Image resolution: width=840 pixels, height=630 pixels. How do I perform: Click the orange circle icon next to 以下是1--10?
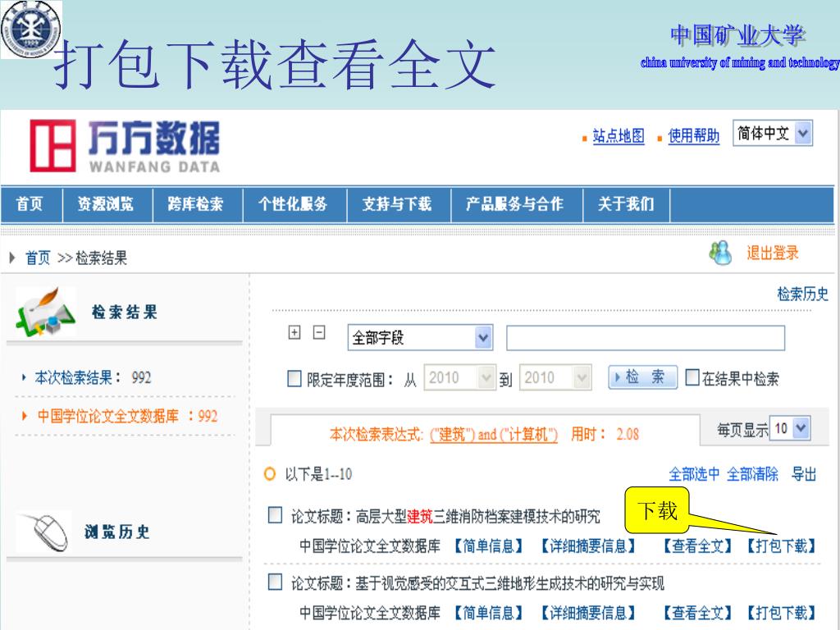[270, 474]
